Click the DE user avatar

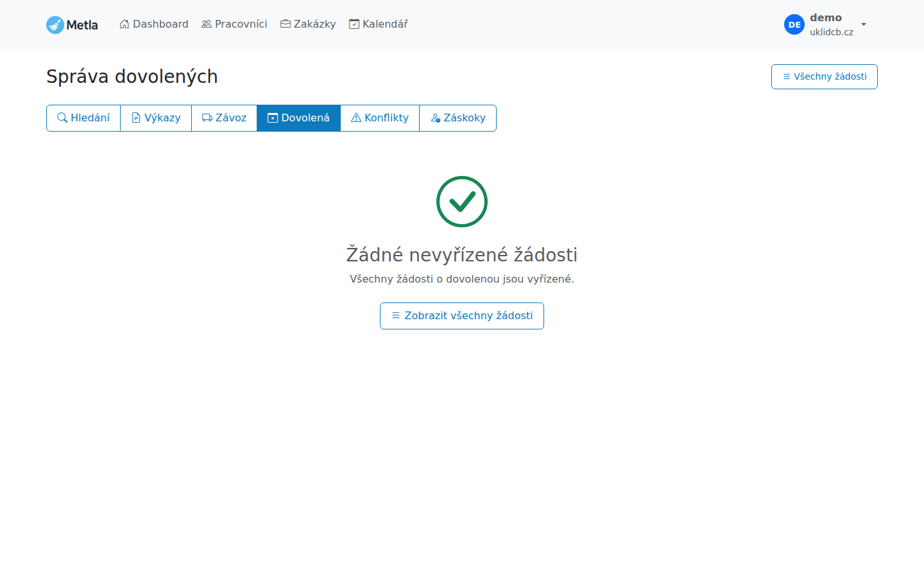[794, 24]
